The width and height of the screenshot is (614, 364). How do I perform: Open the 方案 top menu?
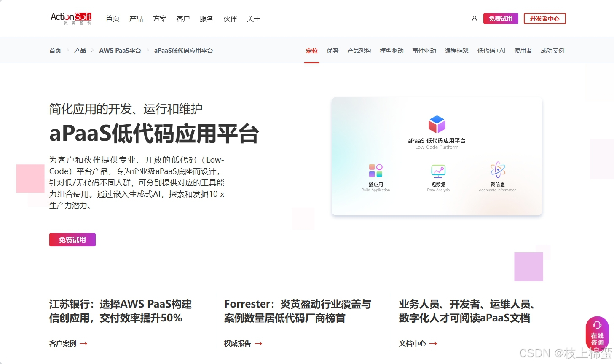(x=160, y=19)
